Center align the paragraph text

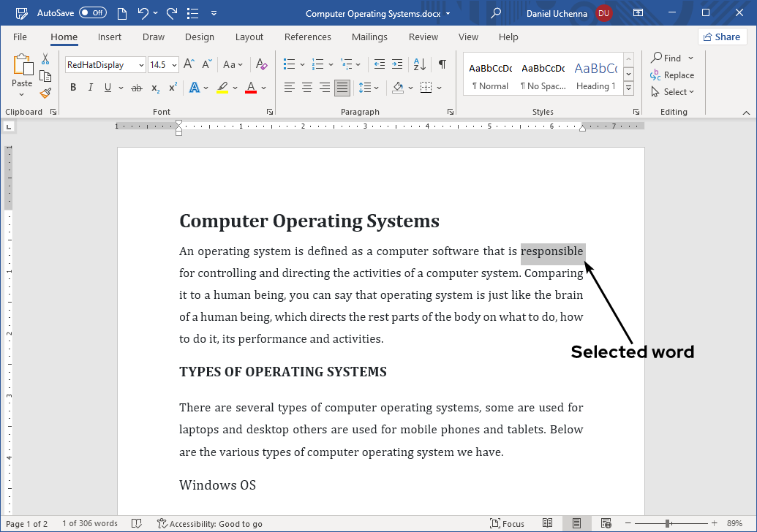[x=307, y=88]
